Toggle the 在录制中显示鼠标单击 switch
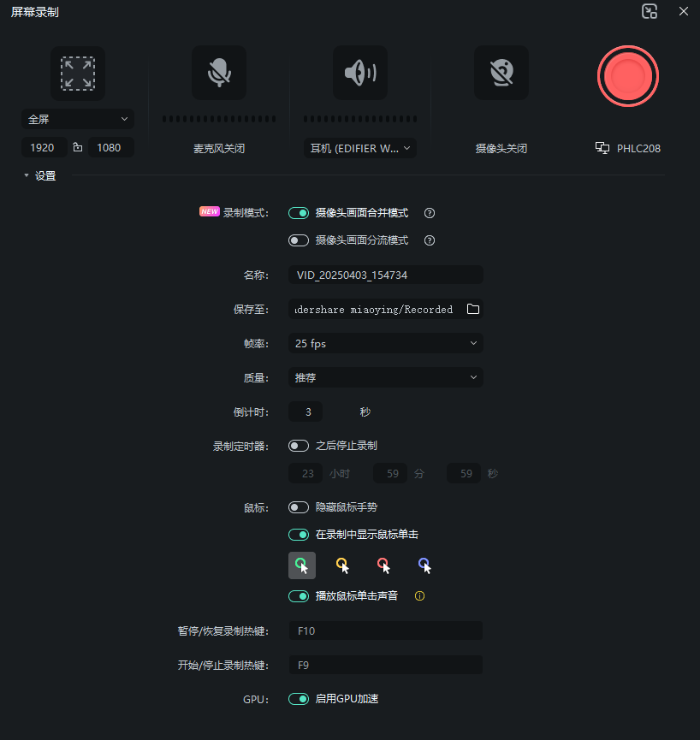Screen dimensions: 700x740 coord(299,535)
